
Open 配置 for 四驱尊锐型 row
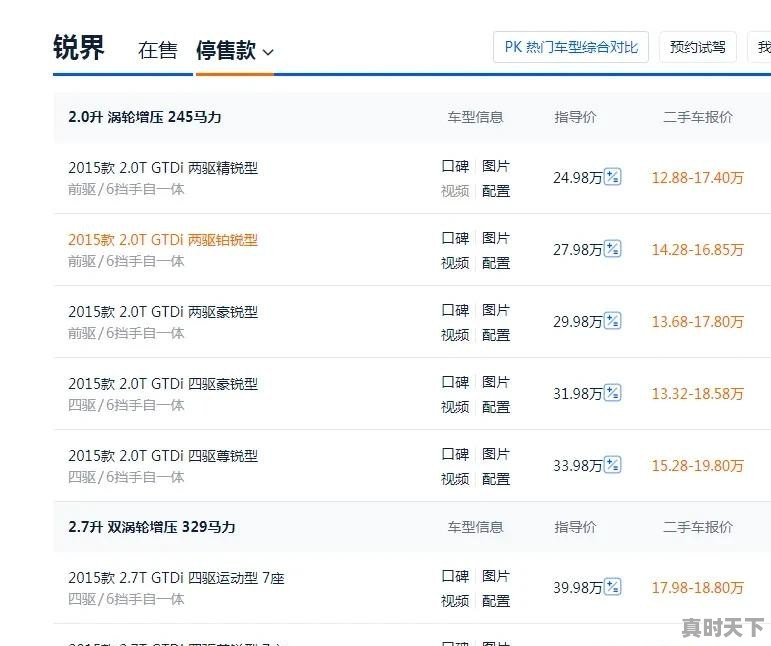(496, 479)
